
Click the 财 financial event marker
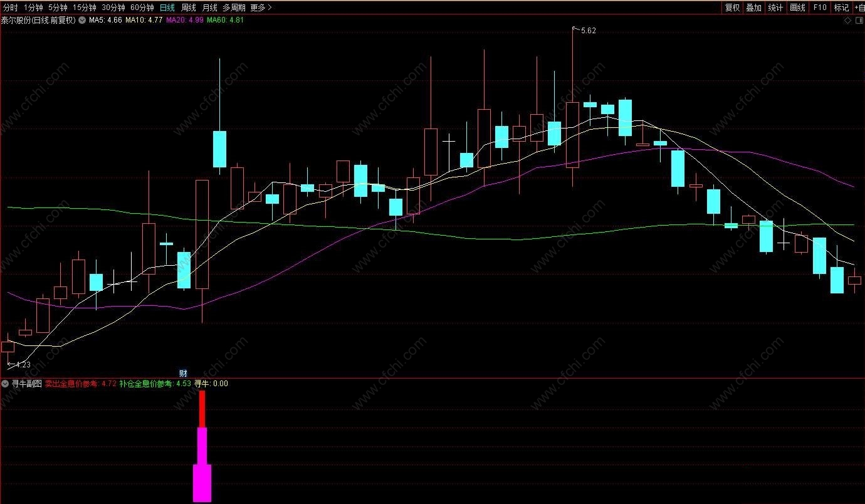183,374
